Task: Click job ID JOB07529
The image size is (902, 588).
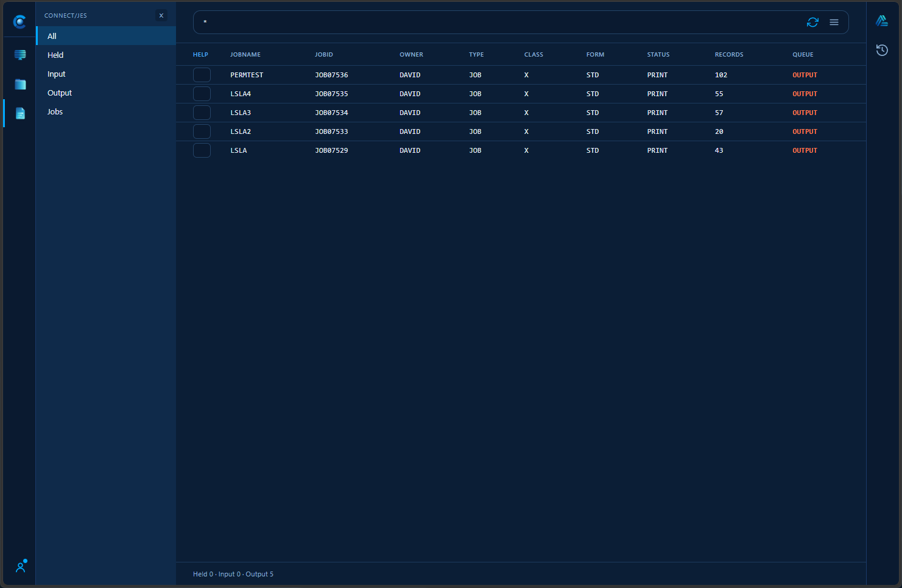Action: [331, 150]
